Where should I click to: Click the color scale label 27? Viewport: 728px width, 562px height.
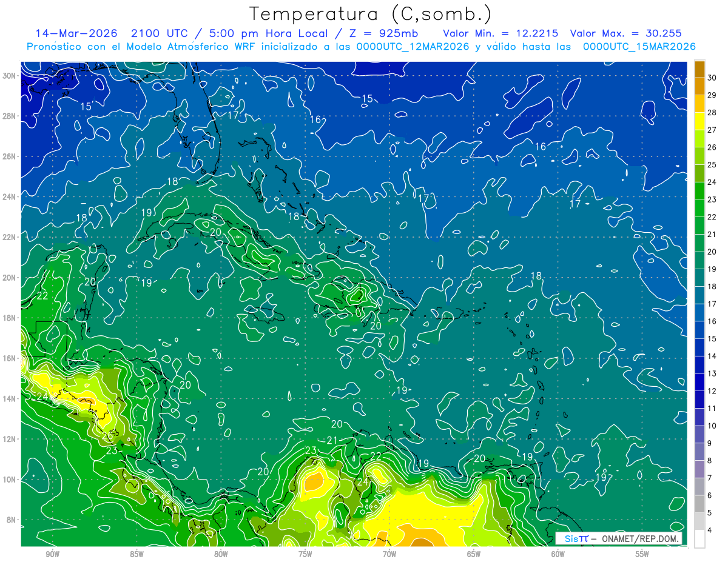(x=712, y=129)
